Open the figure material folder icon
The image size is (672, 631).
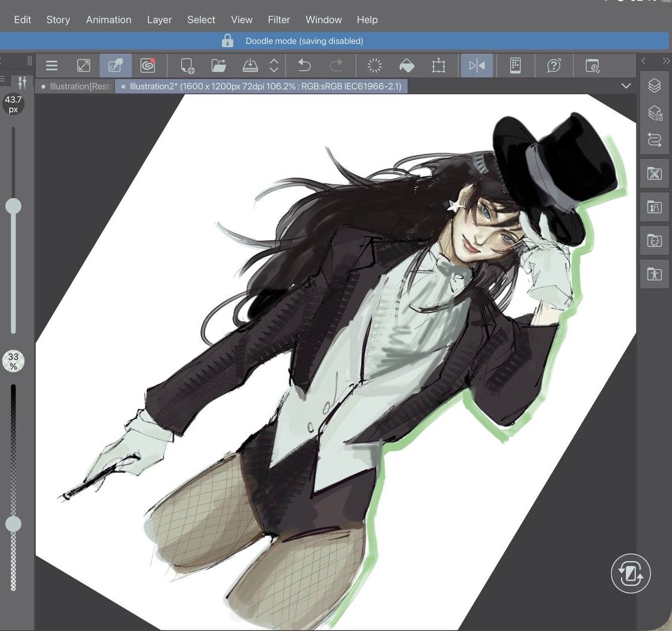click(654, 207)
